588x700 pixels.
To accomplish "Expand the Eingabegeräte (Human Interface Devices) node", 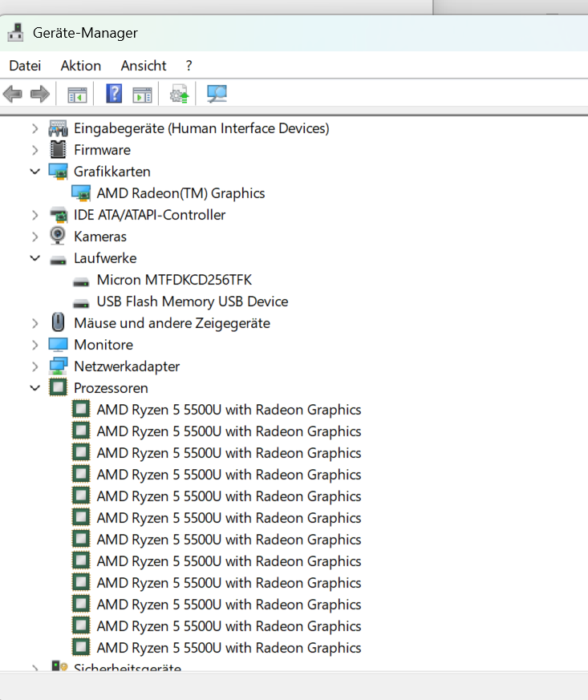I will (34, 129).
